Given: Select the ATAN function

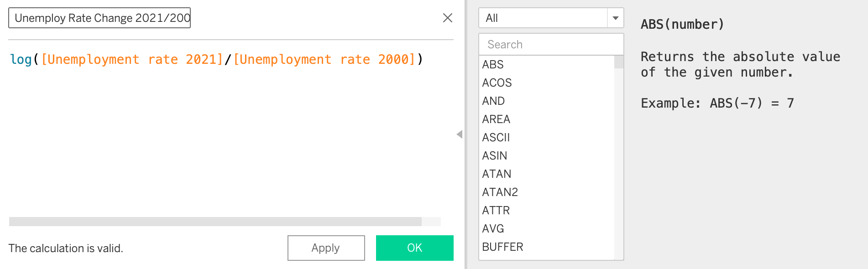Looking at the screenshot, I should [x=497, y=174].
